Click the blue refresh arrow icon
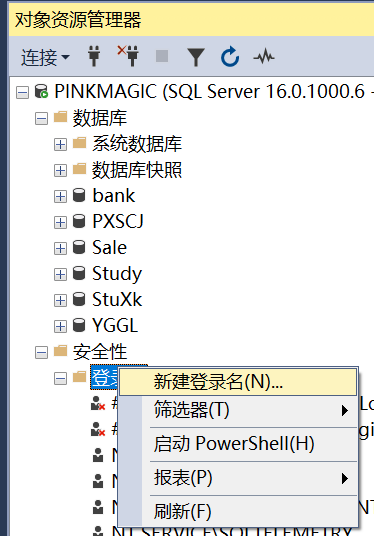This screenshot has height=536, width=374. pos(230,56)
